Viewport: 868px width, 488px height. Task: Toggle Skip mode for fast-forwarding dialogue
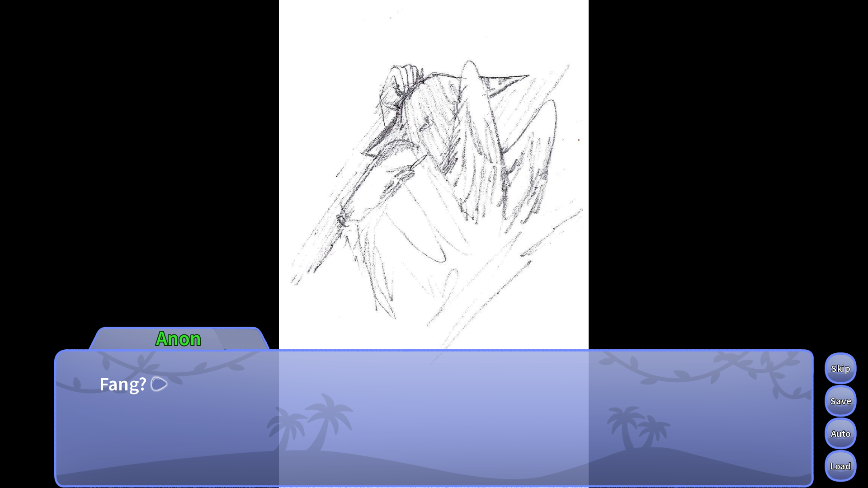(x=840, y=369)
